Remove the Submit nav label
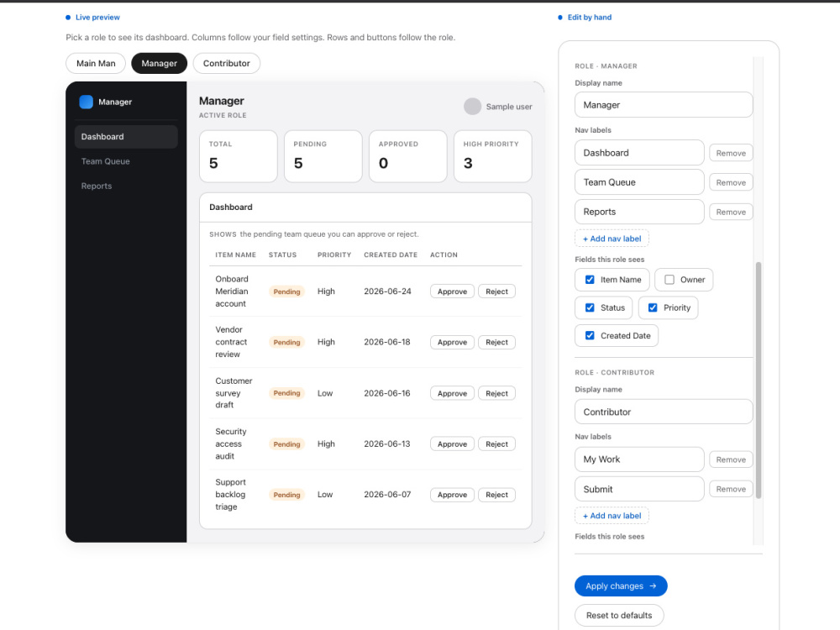Screen dimensions: 840x630 pyautogui.click(x=731, y=489)
